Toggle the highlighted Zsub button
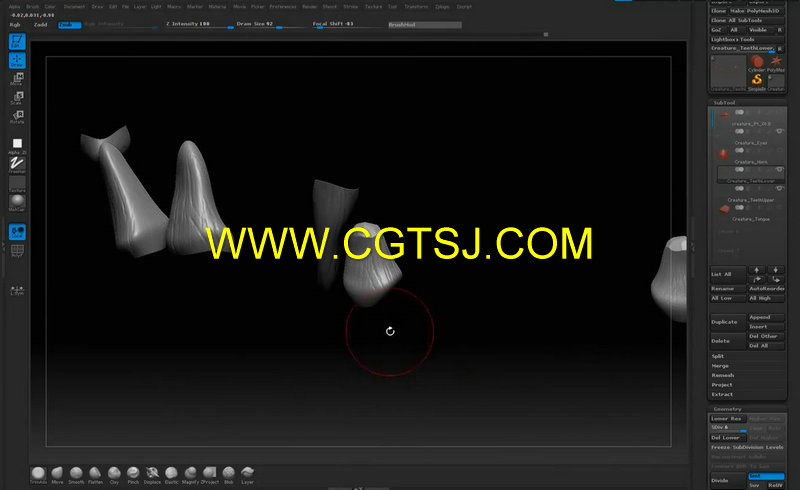The width and height of the screenshot is (800, 490). coord(69,24)
